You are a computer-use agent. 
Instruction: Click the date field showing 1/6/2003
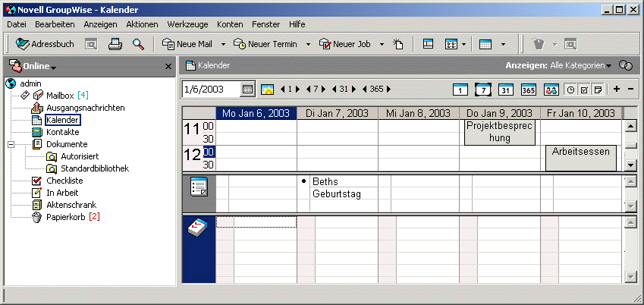click(x=211, y=90)
